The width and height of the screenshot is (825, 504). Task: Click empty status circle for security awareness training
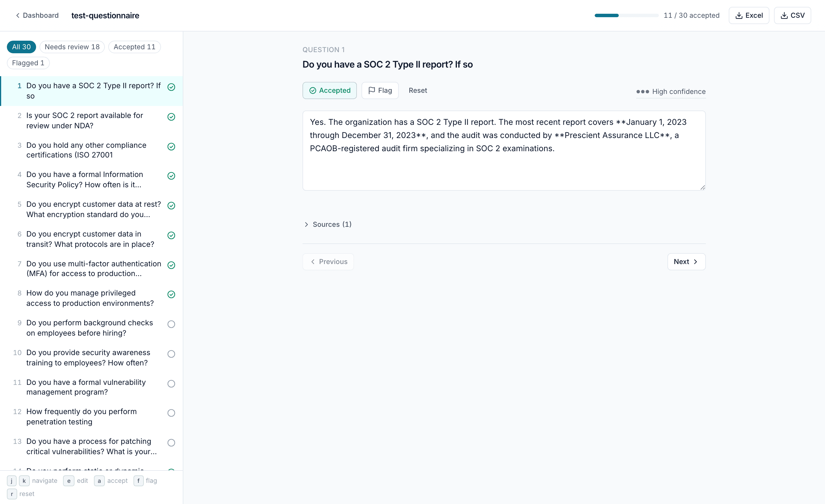coord(171,354)
